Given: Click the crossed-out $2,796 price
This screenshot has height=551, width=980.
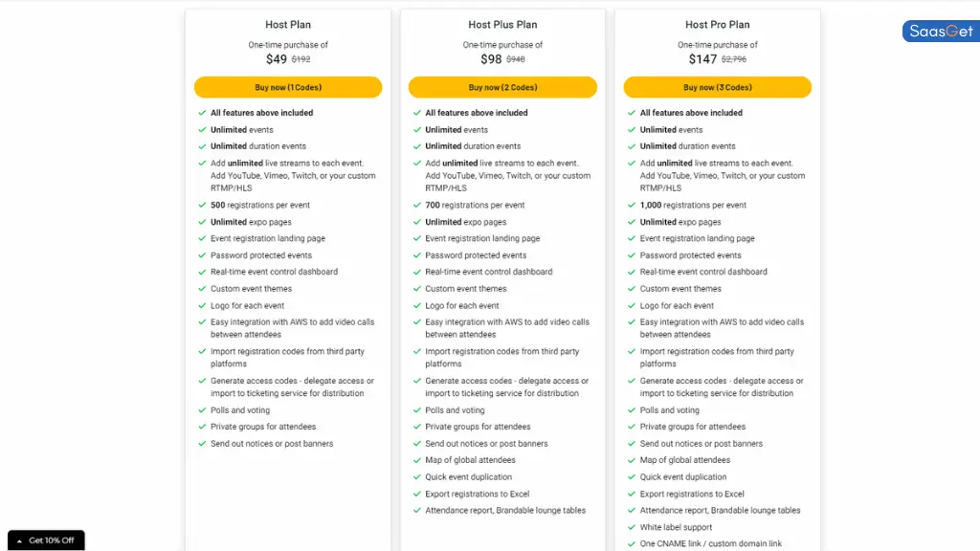Looking at the screenshot, I should 734,59.
